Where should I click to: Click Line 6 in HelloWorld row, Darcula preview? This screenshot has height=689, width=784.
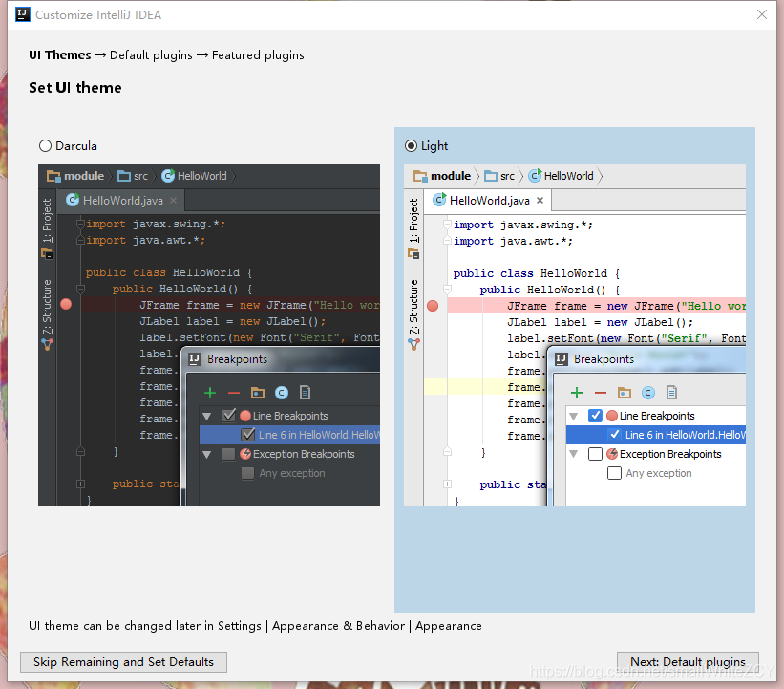click(x=289, y=435)
